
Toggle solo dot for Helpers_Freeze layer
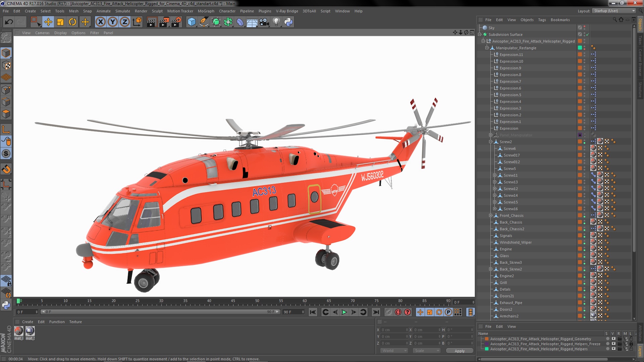pyautogui.click(x=607, y=344)
